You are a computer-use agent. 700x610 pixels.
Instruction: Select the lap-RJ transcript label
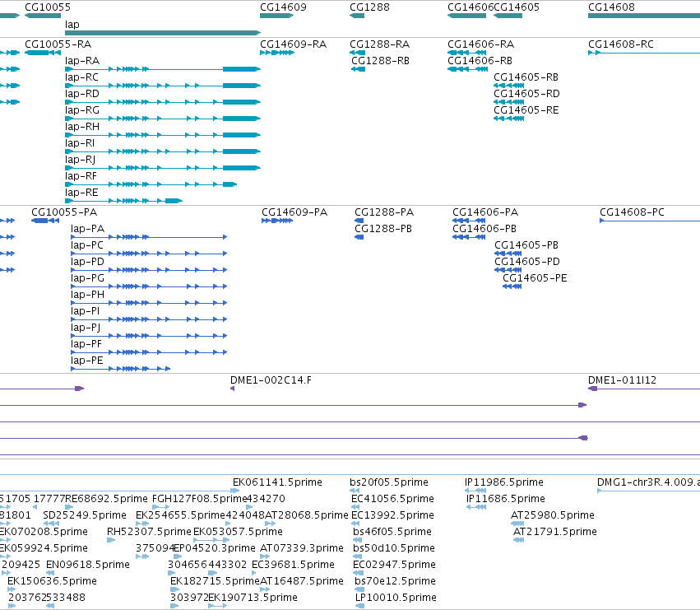tap(81, 160)
